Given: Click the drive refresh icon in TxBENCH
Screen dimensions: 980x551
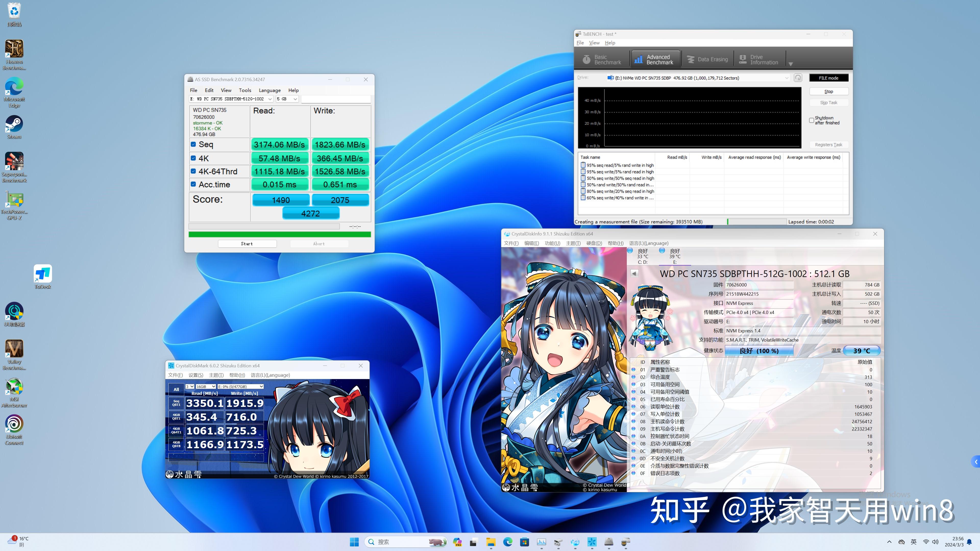Looking at the screenshot, I should click(x=798, y=78).
